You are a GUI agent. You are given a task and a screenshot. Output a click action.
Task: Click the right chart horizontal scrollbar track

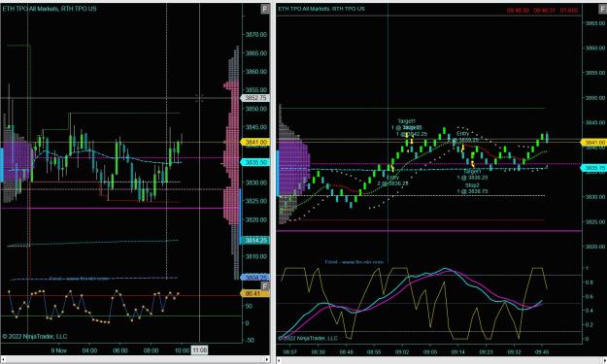tap(441, 360)
